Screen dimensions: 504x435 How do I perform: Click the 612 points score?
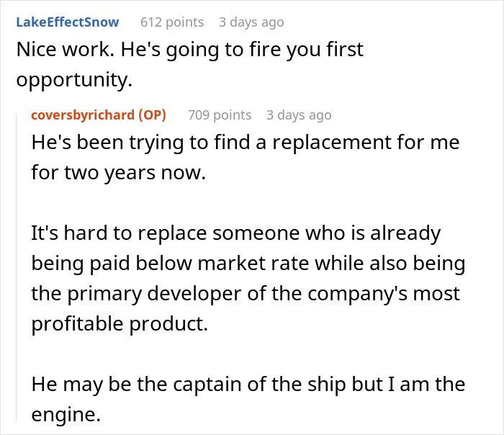point(171,22)
